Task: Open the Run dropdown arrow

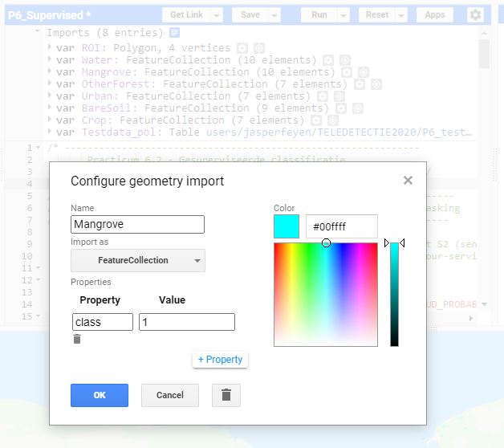Action: click(343, 15)
